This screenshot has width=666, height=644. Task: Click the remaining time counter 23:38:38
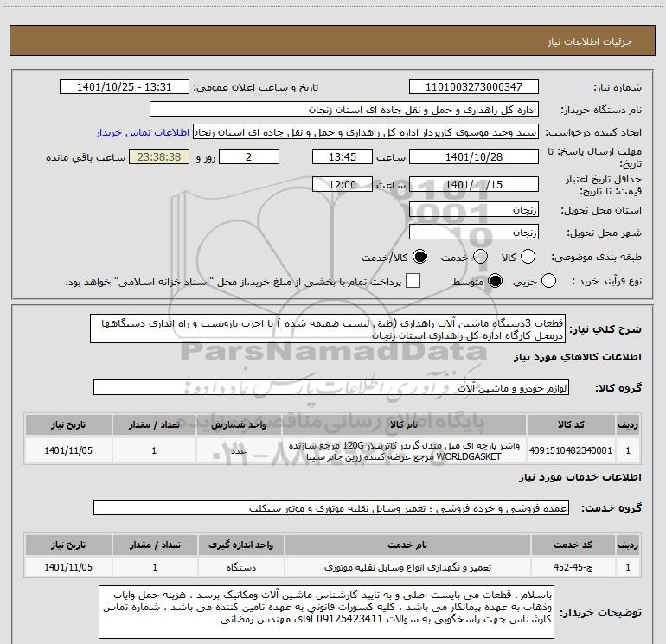coord(159,156)
